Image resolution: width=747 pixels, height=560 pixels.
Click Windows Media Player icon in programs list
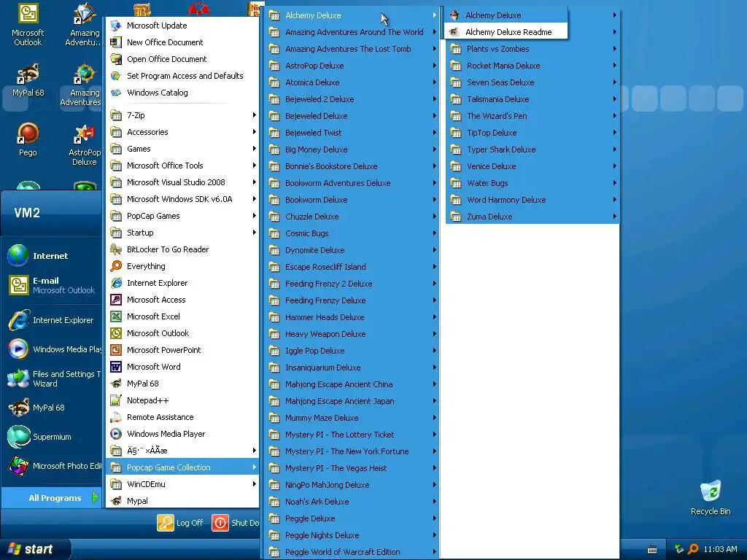116,434
